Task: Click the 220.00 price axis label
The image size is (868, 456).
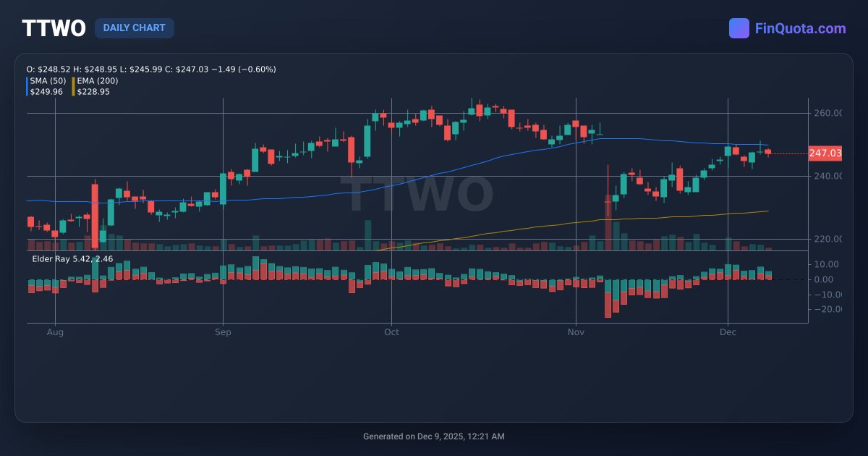Action: [827, 239]
